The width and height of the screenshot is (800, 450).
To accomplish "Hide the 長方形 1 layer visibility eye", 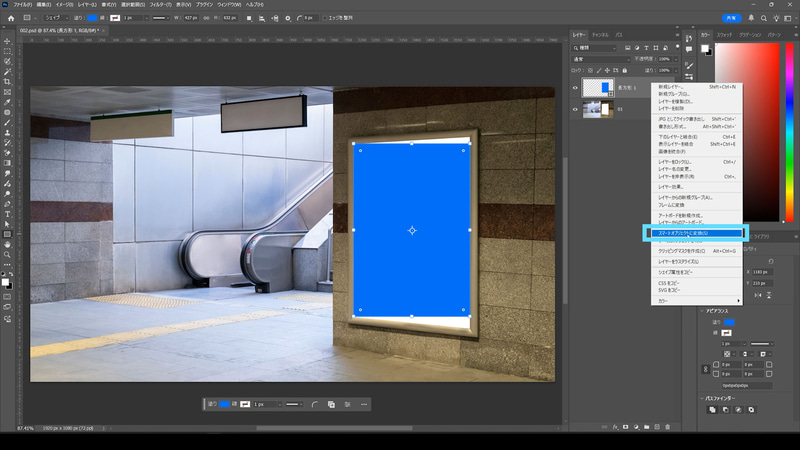I will coord(575,88).
